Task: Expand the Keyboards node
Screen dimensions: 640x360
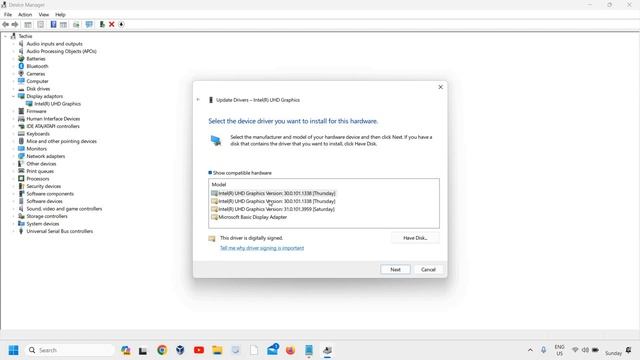Action: pyautogui.click(x=13, y=134)
